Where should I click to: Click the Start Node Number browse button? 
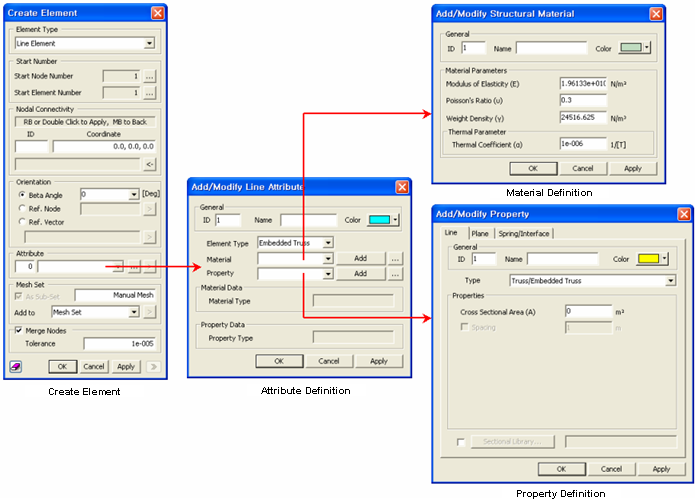(150, 76)
